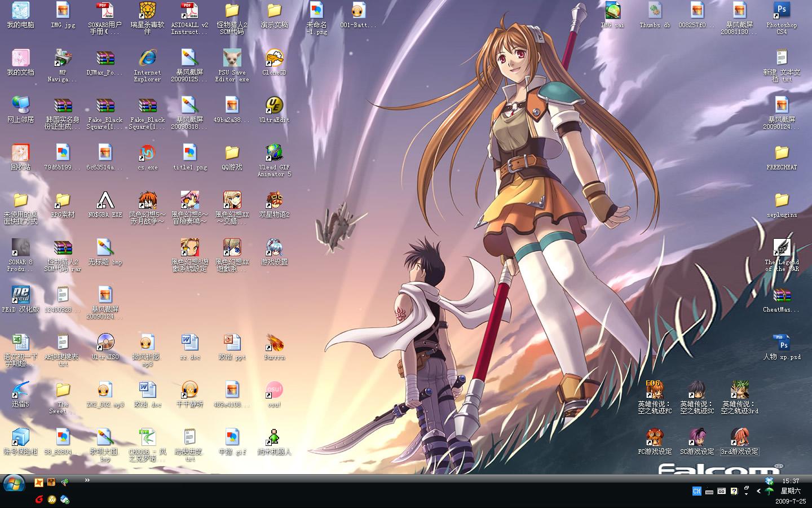This screenshot has width=812, height=508.
Task: Select the CheatMas... archive icon
Action: pyautogui.click(x=782, y=300)
